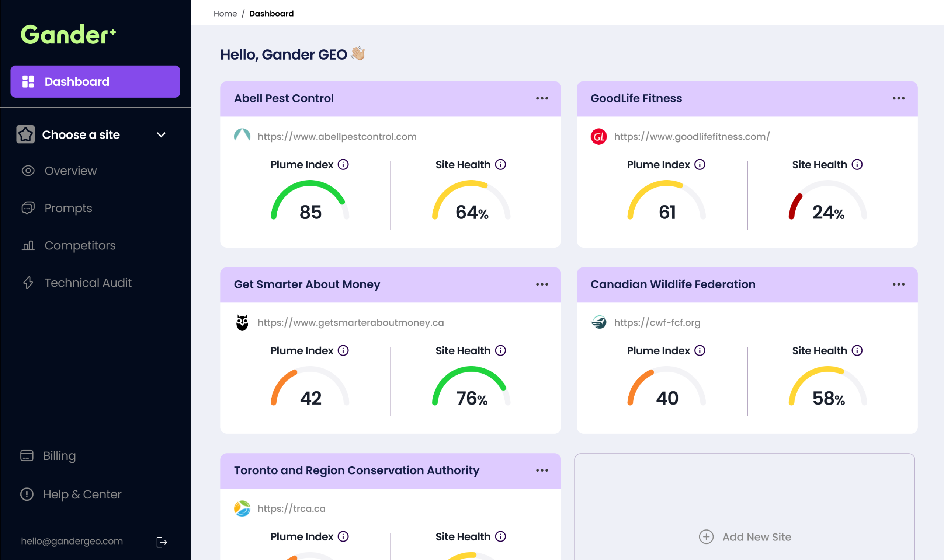Click the plus icon in Add New Site

(x=706, y=536)
